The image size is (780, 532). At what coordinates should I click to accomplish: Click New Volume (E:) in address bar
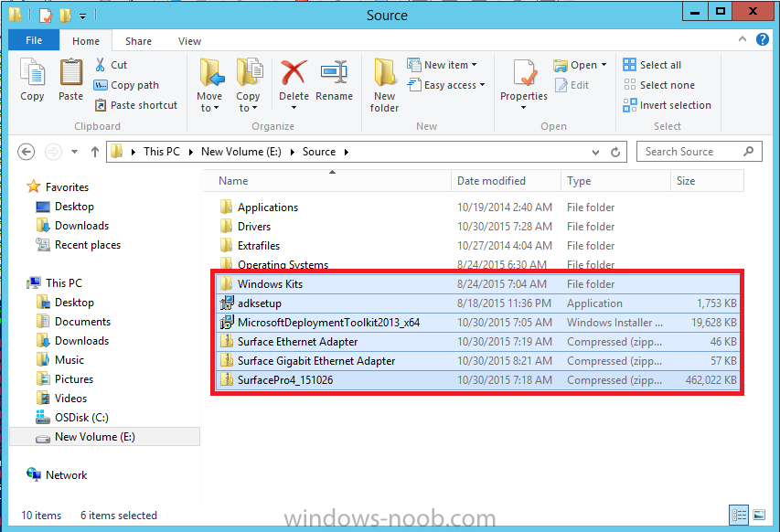click(240, 152)
